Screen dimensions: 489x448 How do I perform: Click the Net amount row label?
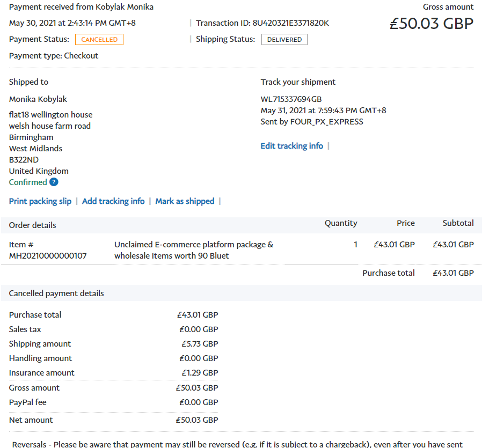click(x=31, y=420)
